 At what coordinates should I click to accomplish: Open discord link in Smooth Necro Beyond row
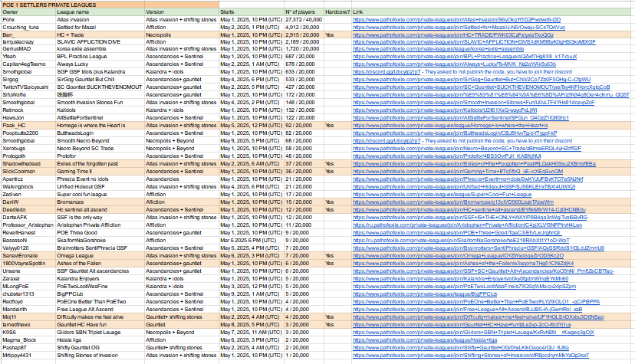click(387, 141)
